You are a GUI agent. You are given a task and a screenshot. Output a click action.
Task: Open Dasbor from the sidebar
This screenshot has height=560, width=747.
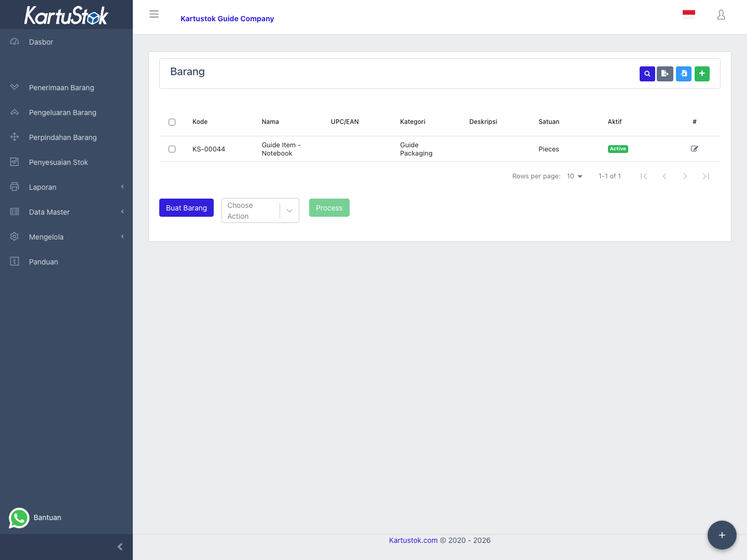[66, 42]
